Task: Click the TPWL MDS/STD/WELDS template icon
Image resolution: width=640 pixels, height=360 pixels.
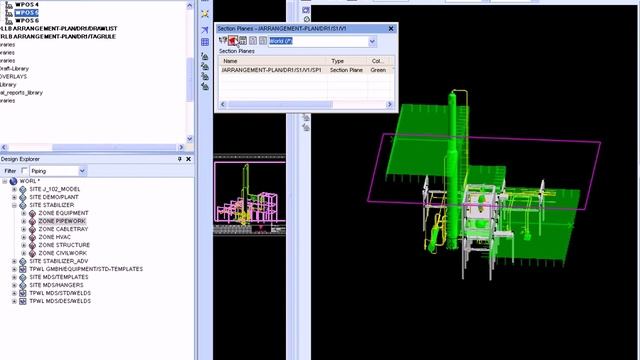Action: (x=23, y=293)
